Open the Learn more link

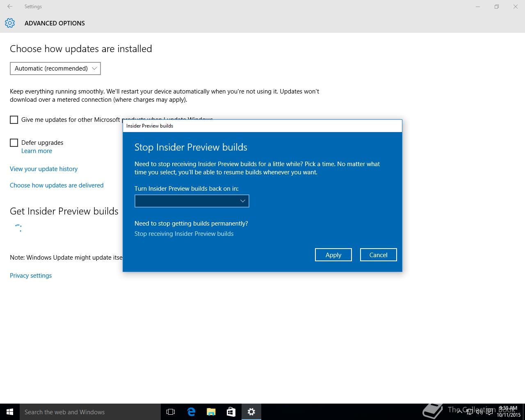tap(37, 151)
